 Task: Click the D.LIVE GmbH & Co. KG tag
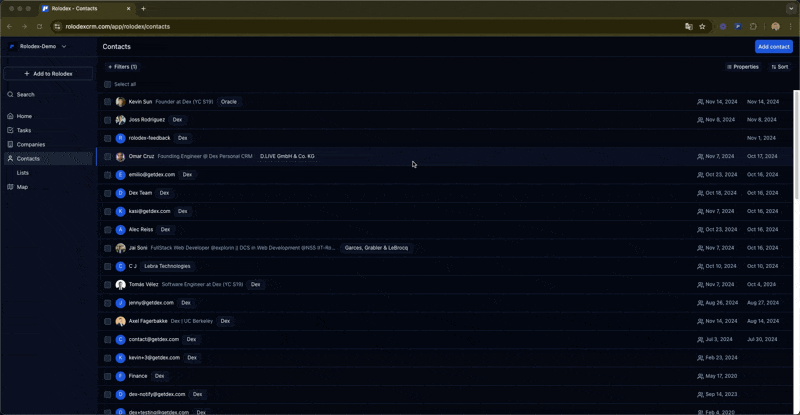coord(287,156)
